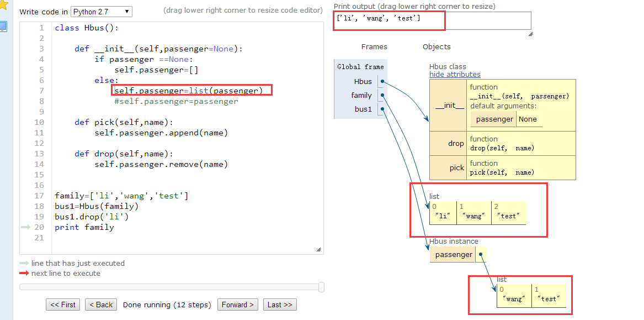Image resolution: width=644 pixels, height=320 pixels.
Task: Click the 'Hbus class' label
Action: coord(448,67)
